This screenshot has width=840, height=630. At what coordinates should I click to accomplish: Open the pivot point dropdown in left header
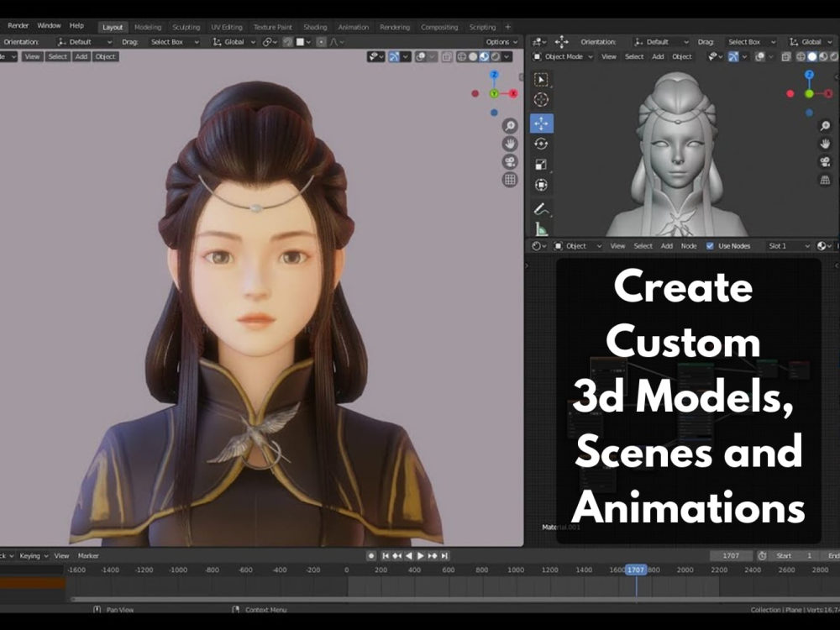[270, 42]
